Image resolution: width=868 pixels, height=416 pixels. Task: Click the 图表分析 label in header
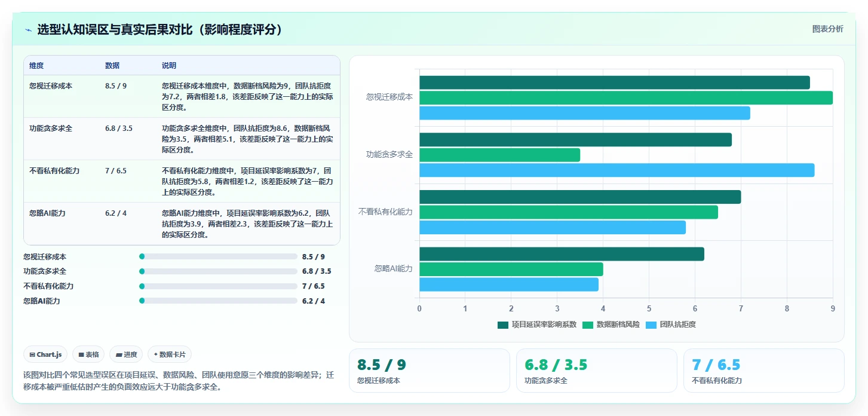point(827,29)
